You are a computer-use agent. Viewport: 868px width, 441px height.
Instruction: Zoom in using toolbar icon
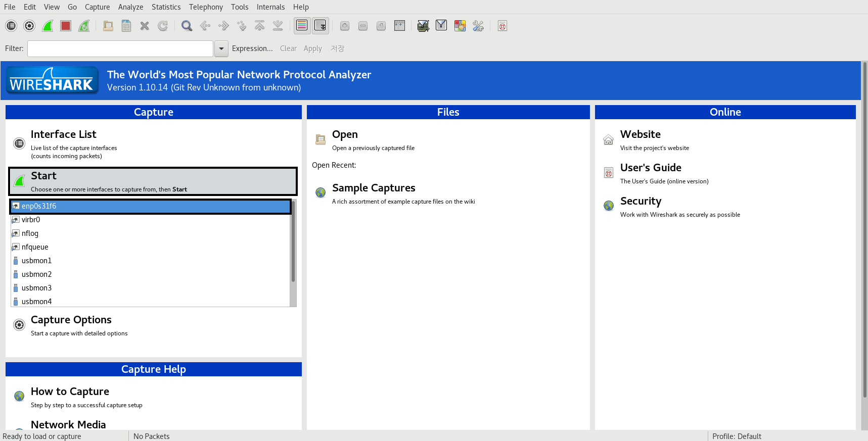[345, 26]
